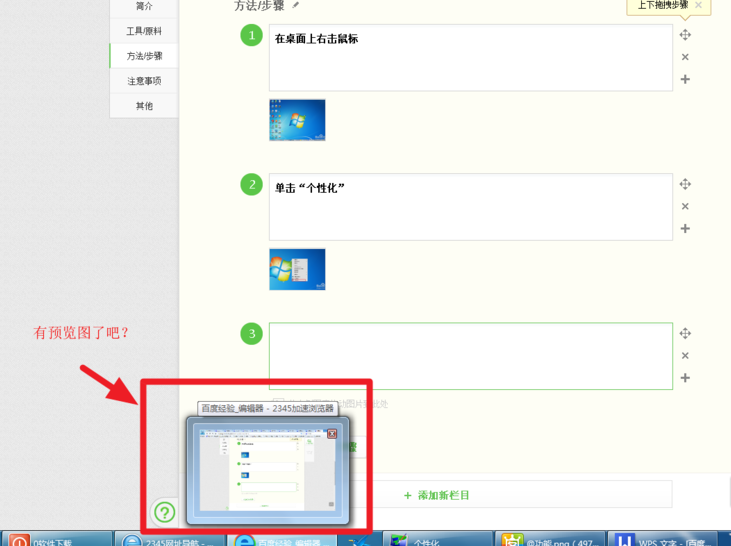Image resolution: width=731 pixels, height=546 pixels.
Task: Click the move handle for step 1
Action: [685, 35]
